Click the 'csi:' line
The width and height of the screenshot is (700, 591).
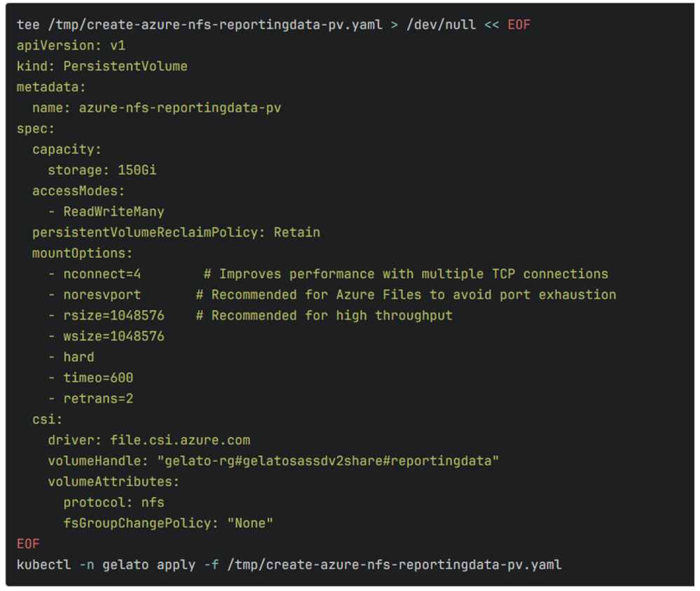point(47,419)
